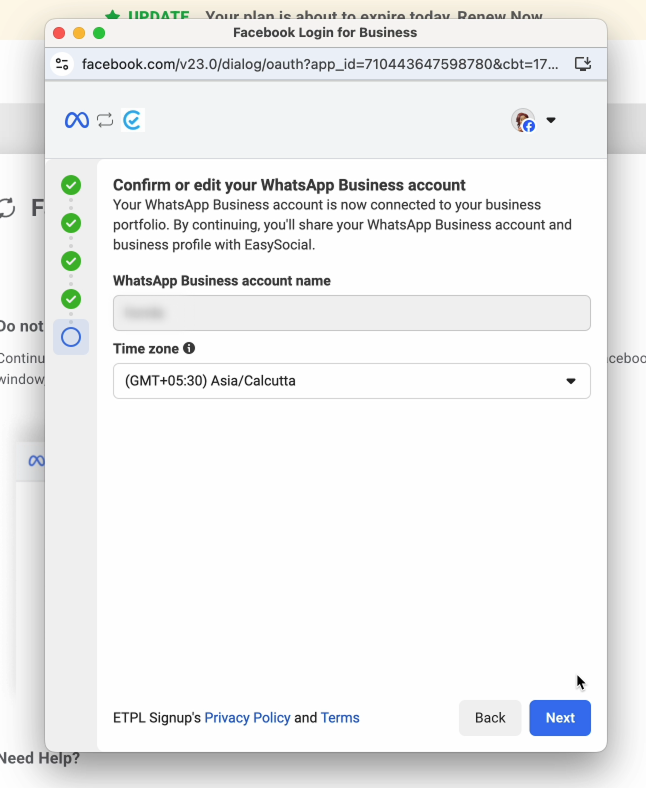Click the Meta logo in the dialog header
Image resolution: width=646 pixels, height=788 pixels.
(77, 121)
